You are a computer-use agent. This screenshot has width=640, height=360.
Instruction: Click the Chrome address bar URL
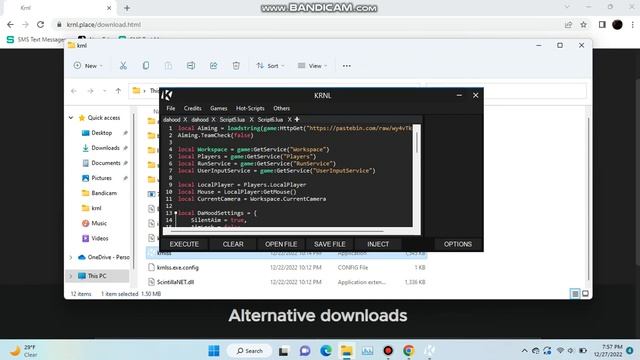[104, 24]
